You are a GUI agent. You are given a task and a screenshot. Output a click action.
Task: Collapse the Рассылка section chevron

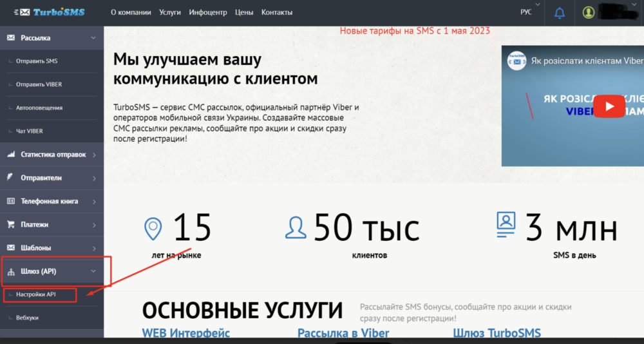pyautogui.click(x=93, y=38)
